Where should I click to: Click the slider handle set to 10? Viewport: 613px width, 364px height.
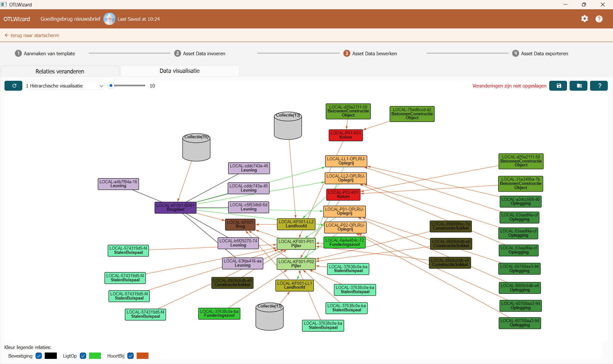(x=111, y=86)
